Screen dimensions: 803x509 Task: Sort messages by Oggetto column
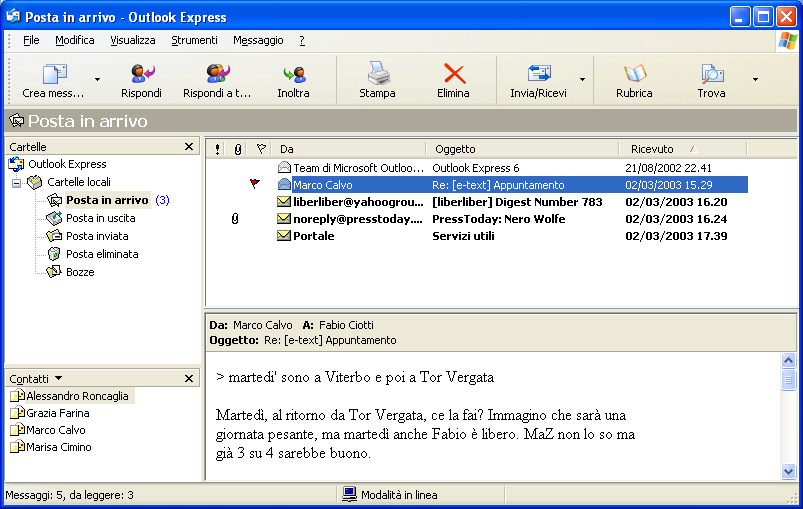pyautogui.click(x=522, y=149)
